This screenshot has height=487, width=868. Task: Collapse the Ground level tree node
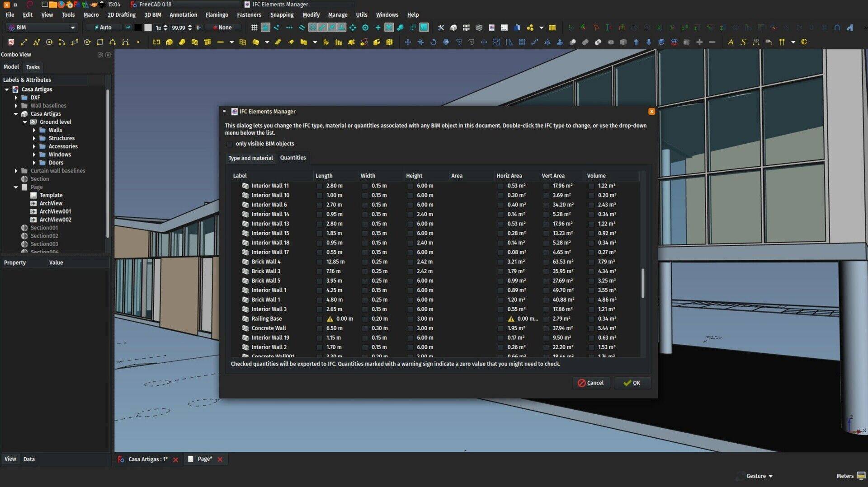(25, 122)
